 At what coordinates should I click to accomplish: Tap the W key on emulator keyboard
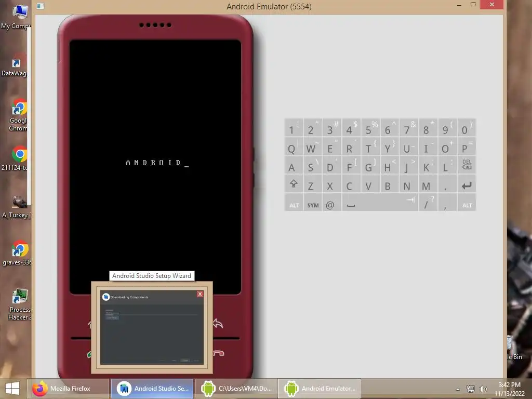(313, 147)
